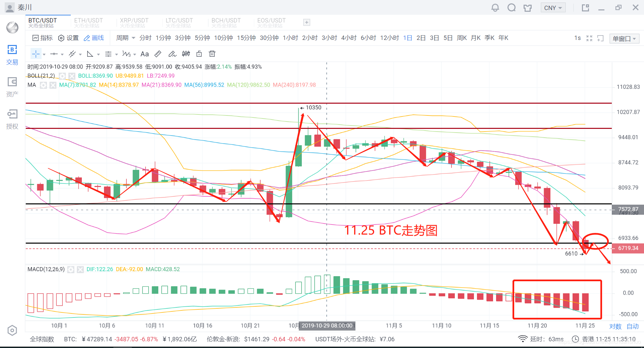Click the candlestick style icon

(186, 54)
